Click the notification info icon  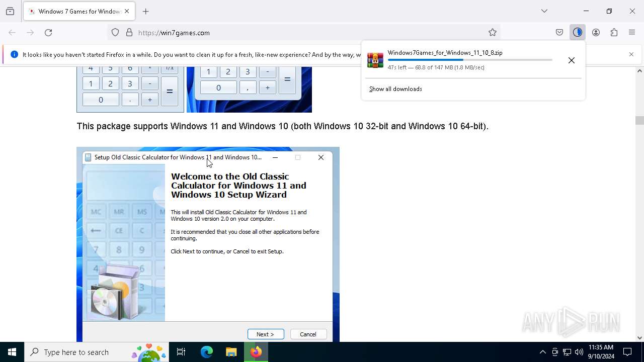pyautogui.click(x=14, y=54)
